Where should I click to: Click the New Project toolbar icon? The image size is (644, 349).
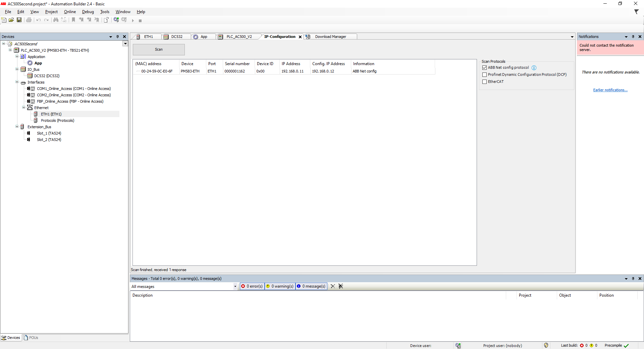(4, 20)
